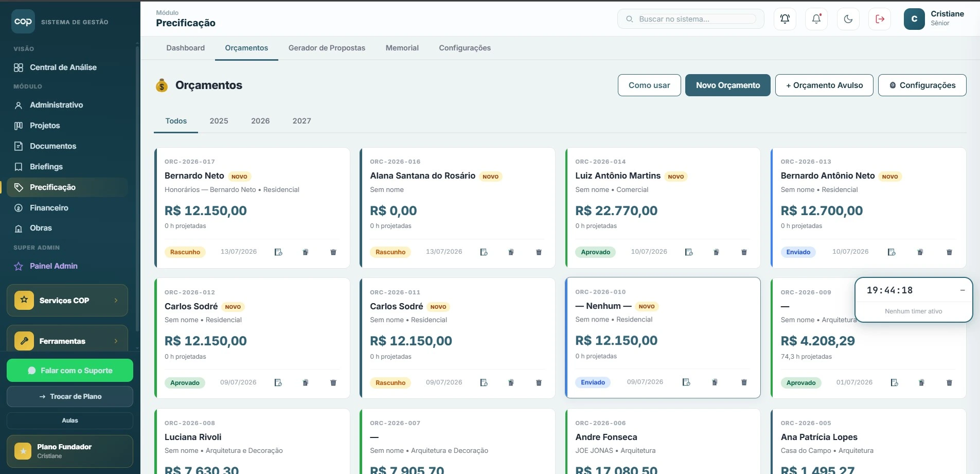Open Briefings module

46,167
